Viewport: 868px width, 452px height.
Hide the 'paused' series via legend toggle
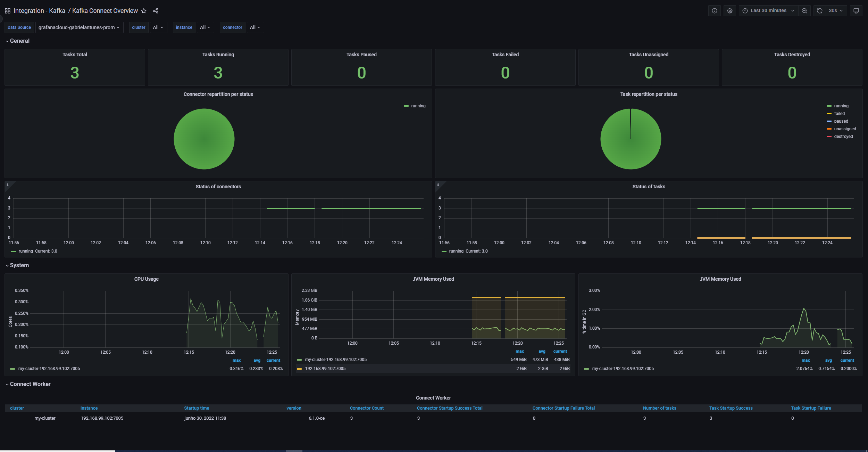pyautogui.click(x=840, y=121)
